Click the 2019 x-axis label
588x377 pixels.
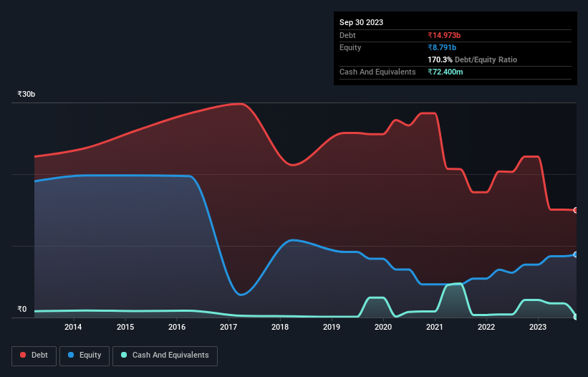332,327
